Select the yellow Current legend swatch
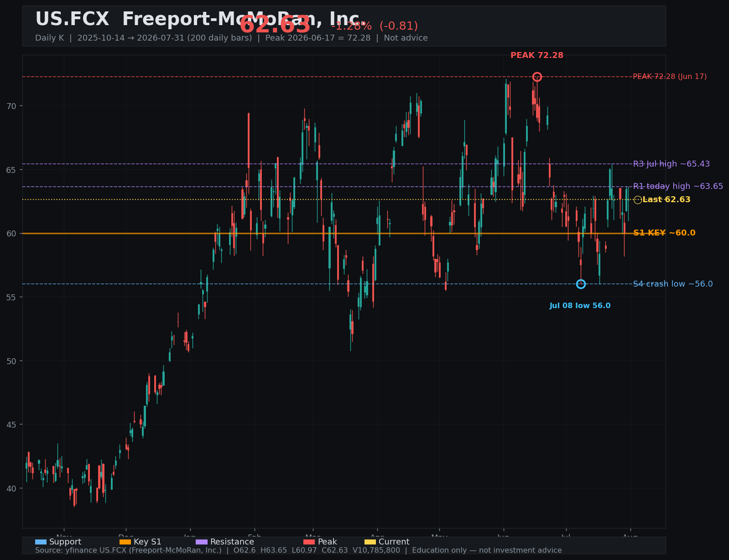Image resolution: width=729 pixels, height=560 pixels. [x=370, y=542]
